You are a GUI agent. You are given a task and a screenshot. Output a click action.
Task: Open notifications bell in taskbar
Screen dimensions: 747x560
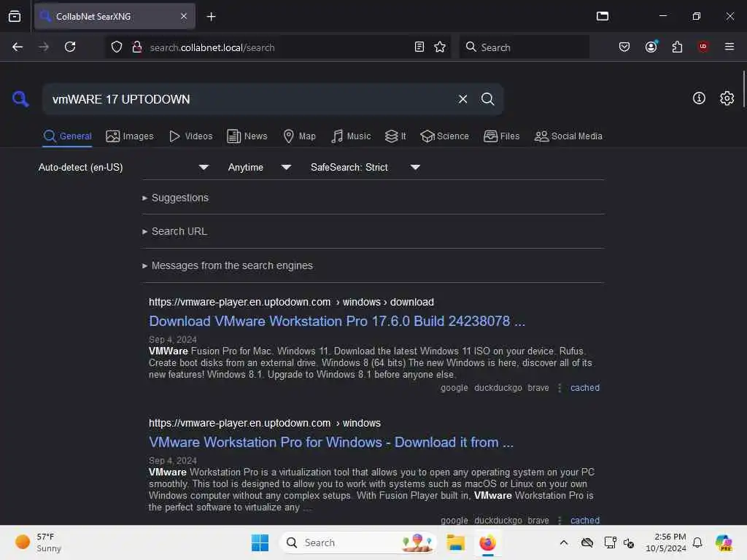(697, 542)
